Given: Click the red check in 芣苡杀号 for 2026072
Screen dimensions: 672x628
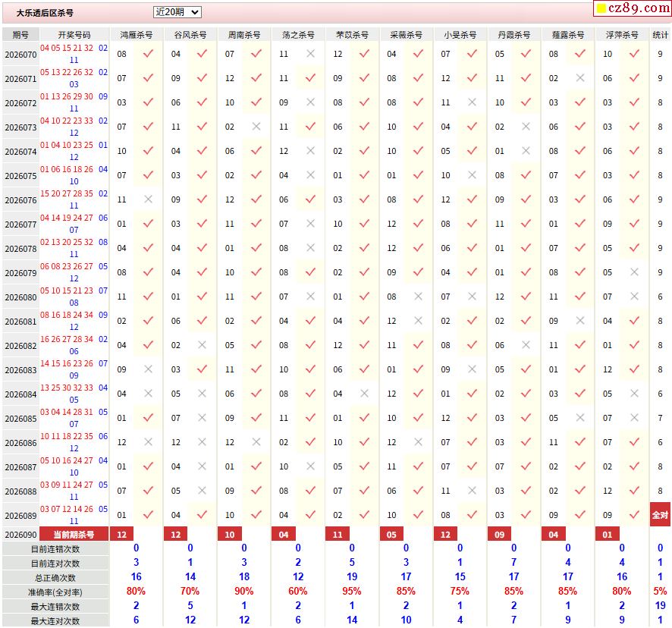Looking at the screenshot, I should click(x=364, y=102).
